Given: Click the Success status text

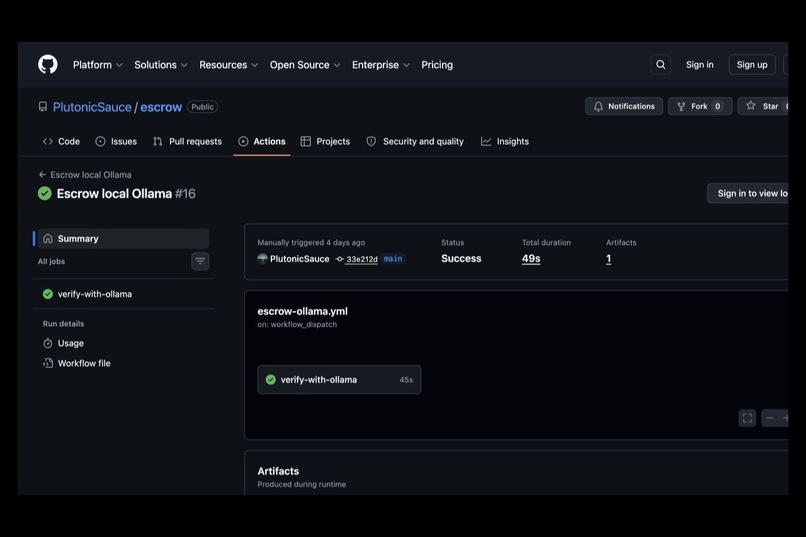Looking at the screenshot, I should pos(461,258).
